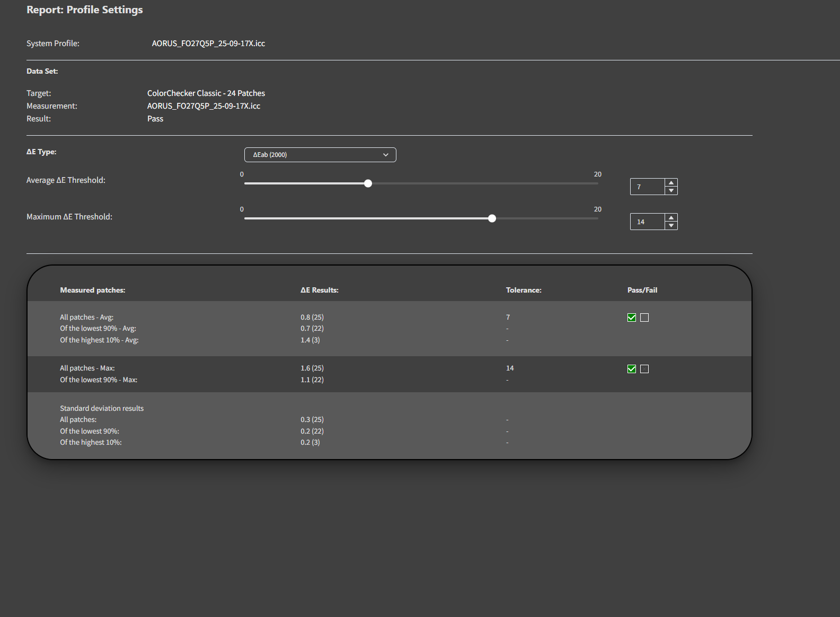840x617 pixels.
Task: Click the Measurement file name AORUS_FO27Q5P_25-09-17X.icc
Action: (x=204, y=106)
